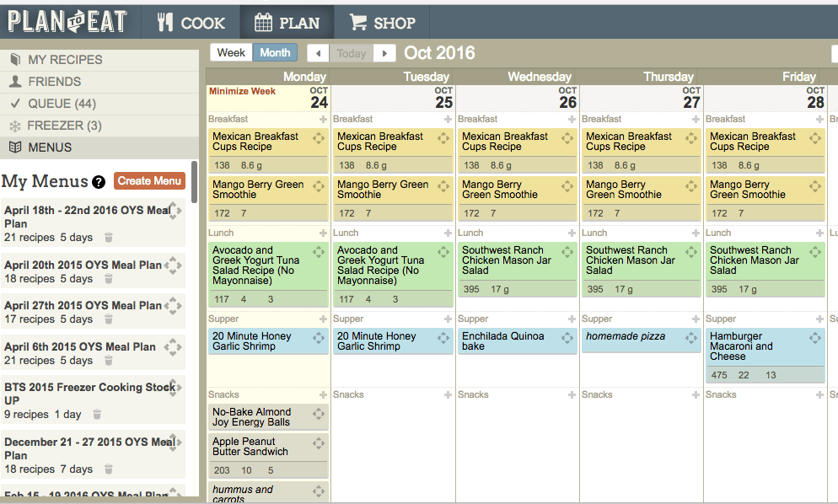Add a Snacks item on Oct 24 with plus icon

coord(323,395)
